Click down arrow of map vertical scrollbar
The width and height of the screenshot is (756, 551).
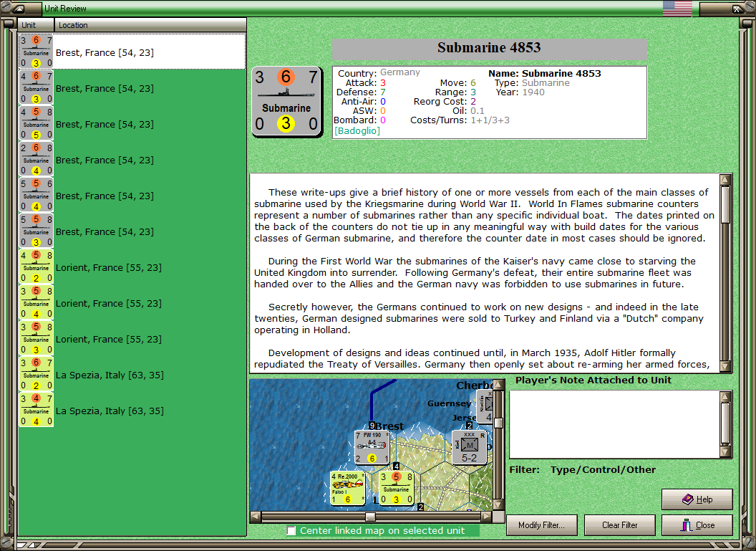pos(499,504)
